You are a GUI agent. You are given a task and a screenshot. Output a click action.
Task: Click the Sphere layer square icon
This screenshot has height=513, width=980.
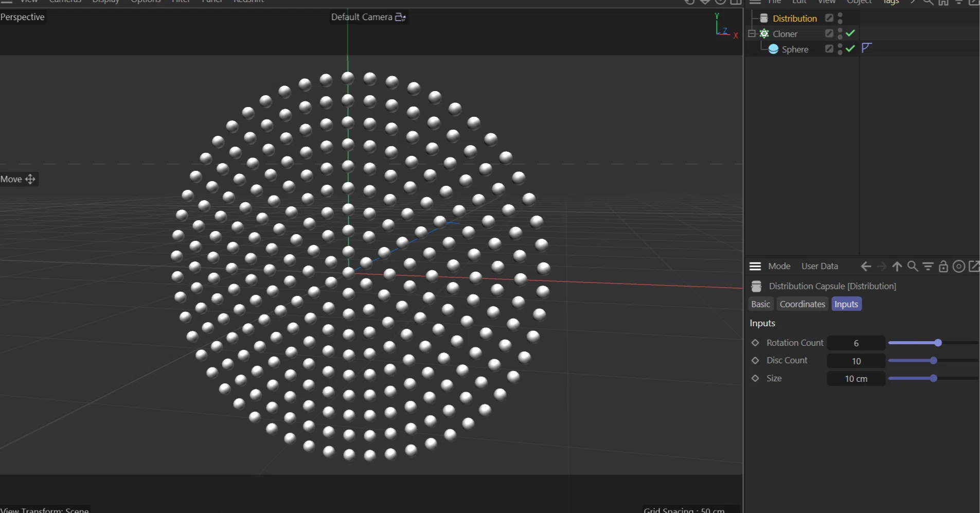coord(829,49)
